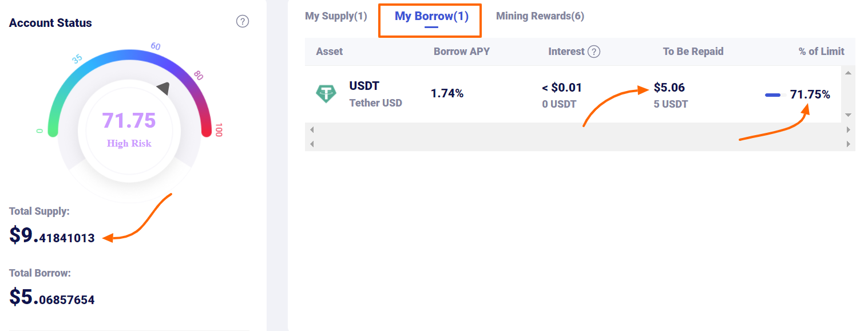Click the Interest column help icon

point(594,52)
